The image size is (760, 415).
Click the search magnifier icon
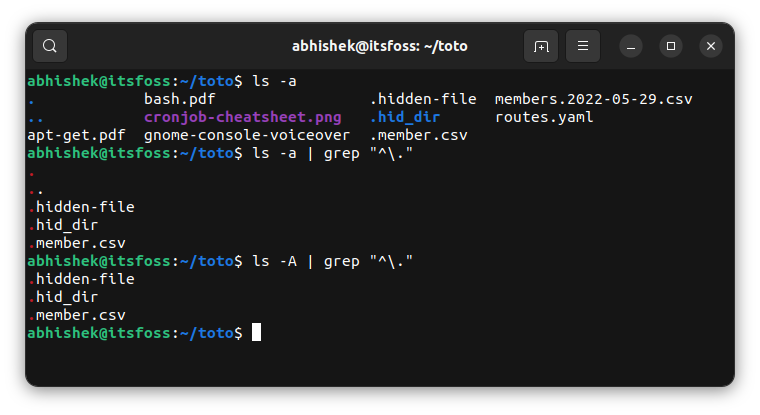point(50,46)
